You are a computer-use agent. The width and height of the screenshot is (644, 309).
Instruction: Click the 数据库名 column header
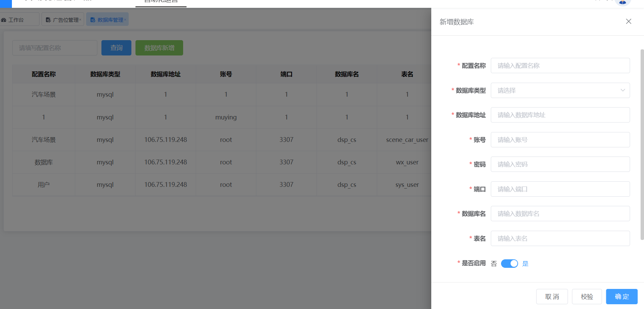pos(347,74)
